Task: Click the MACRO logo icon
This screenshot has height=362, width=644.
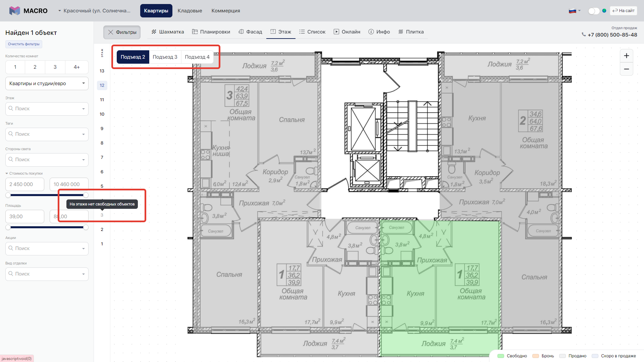Action: click(x=14, y=11)
